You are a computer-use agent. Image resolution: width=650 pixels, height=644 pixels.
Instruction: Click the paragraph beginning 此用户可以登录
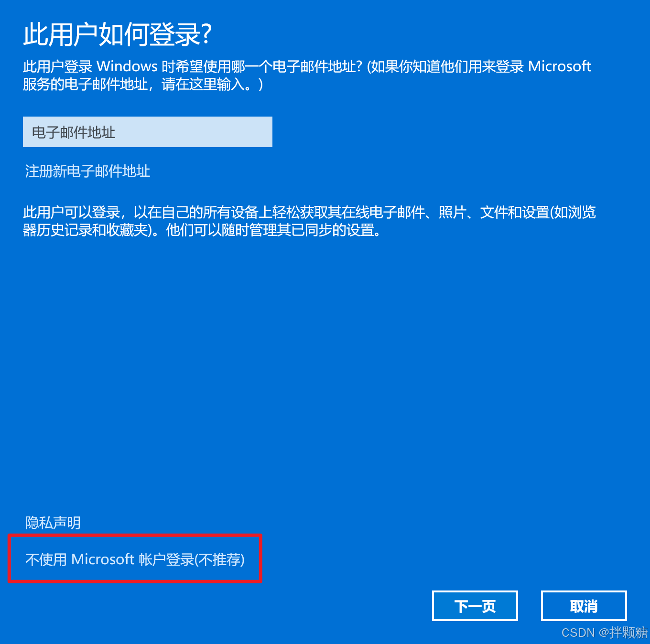pos(310,221)
